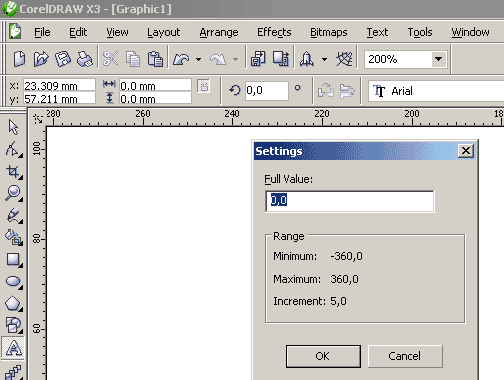Open the View menu
This screenshot has height=380, width=504.
tap(117, 32)
